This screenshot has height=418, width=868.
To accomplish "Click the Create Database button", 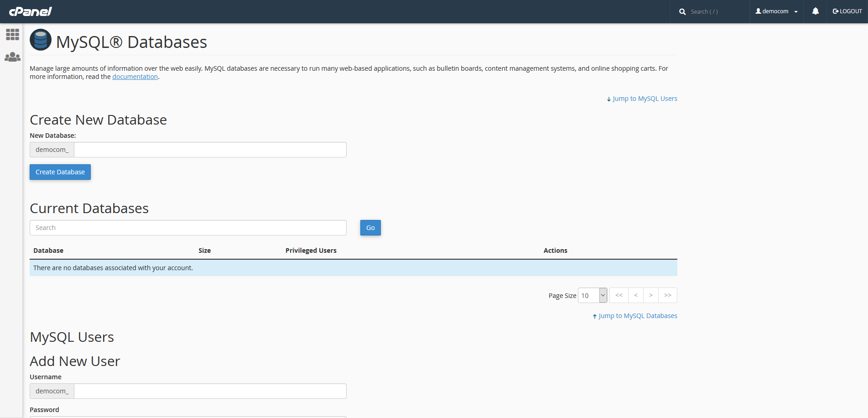I will [60, 172].
